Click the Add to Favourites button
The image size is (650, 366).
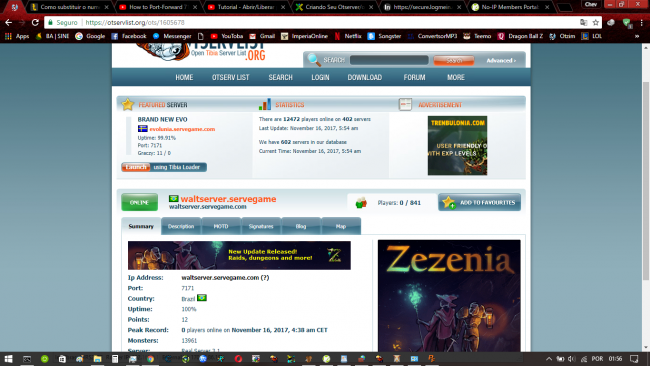coord(480,202)
